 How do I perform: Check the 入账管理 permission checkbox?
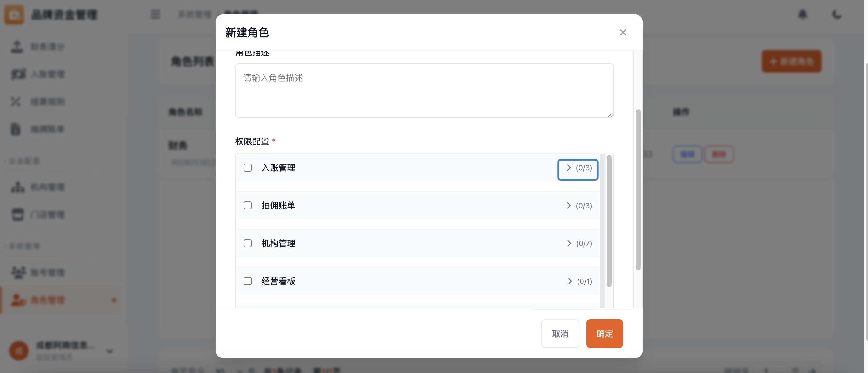point(248,168)
